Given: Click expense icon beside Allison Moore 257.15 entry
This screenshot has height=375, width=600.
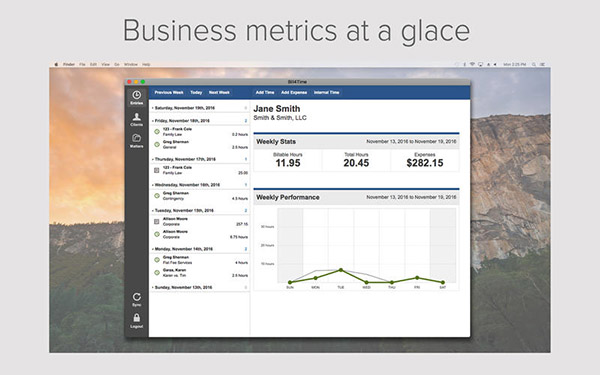Looking at the screenshot, I should tap(157, 221).
